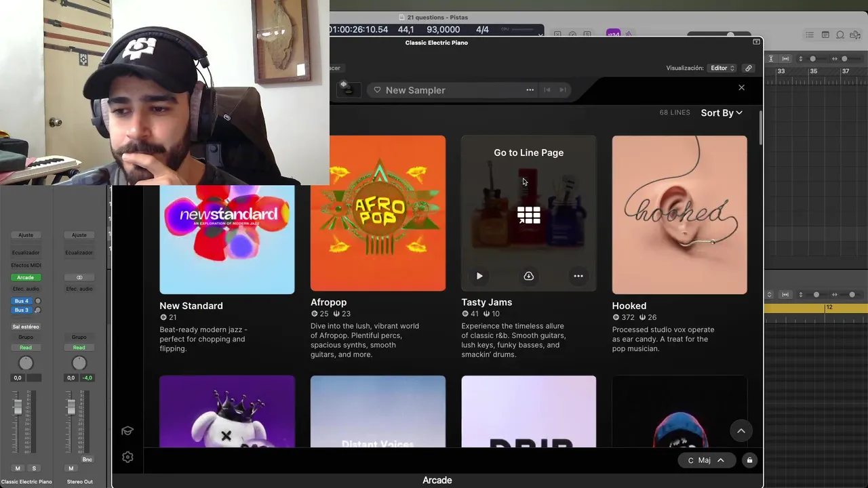The width and height of the screenshot is (868, 488).
Task: Jump back to top with the up-arrow button
Action: pos(741,431)
